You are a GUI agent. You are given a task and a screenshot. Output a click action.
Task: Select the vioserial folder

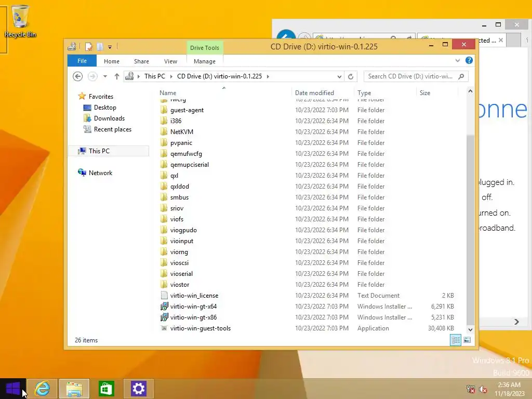point(181,274)
